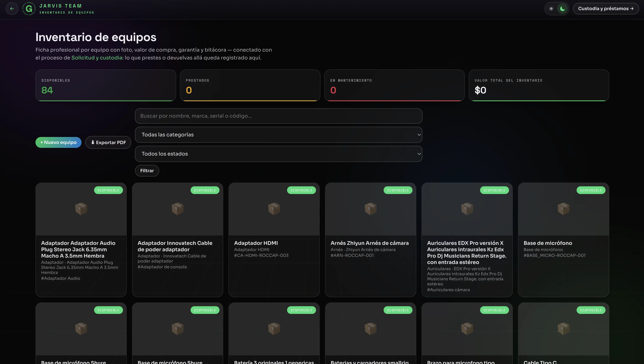644x364 pixels.
Task: Open box thumbnail of Auriculares EDX Pro card
Action: (x=467, y=209)
